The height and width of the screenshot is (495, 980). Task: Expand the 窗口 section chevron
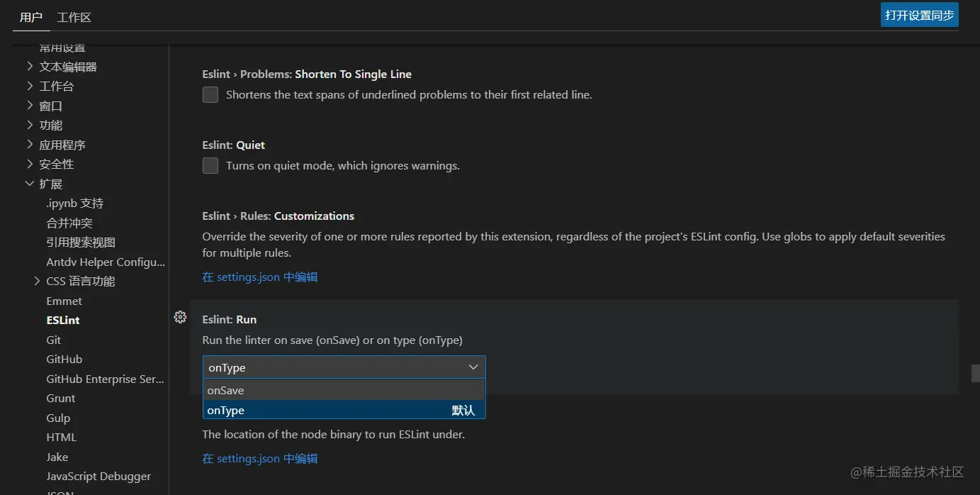tap(30, 106)
